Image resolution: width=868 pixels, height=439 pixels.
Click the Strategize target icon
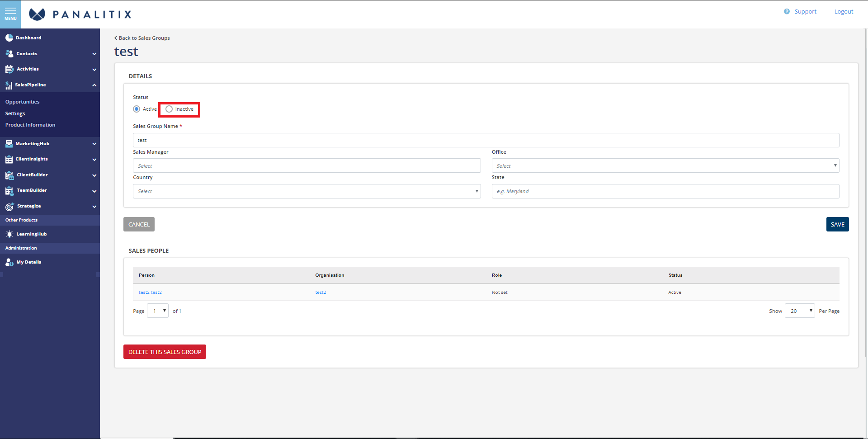[9, 207]
